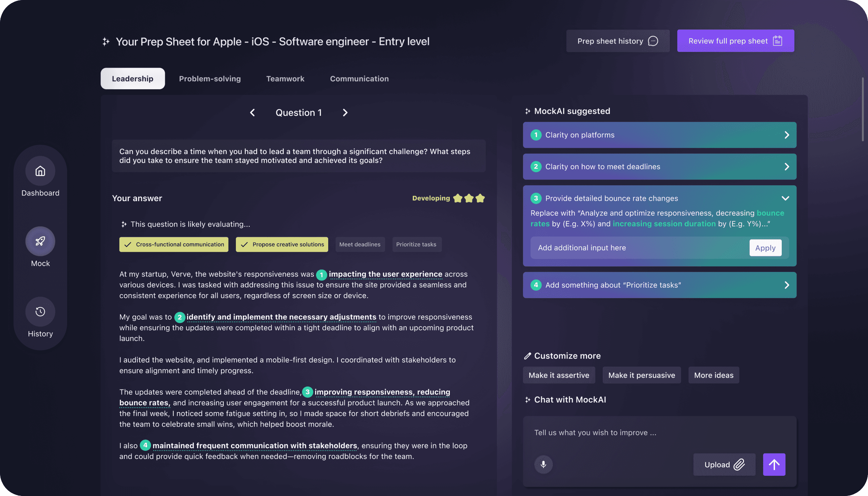The height and width of the screenshot is (496, 868).
Task: Send chat message with up arrow
Action: pyautogui.click(x=774, y=464)
